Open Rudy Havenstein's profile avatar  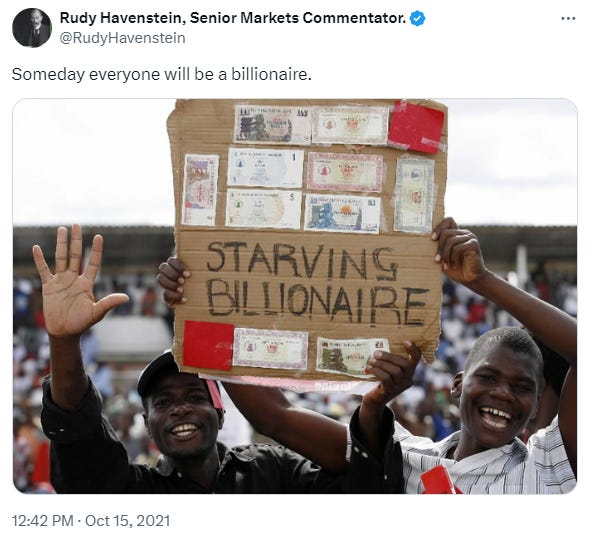[32, 28]
